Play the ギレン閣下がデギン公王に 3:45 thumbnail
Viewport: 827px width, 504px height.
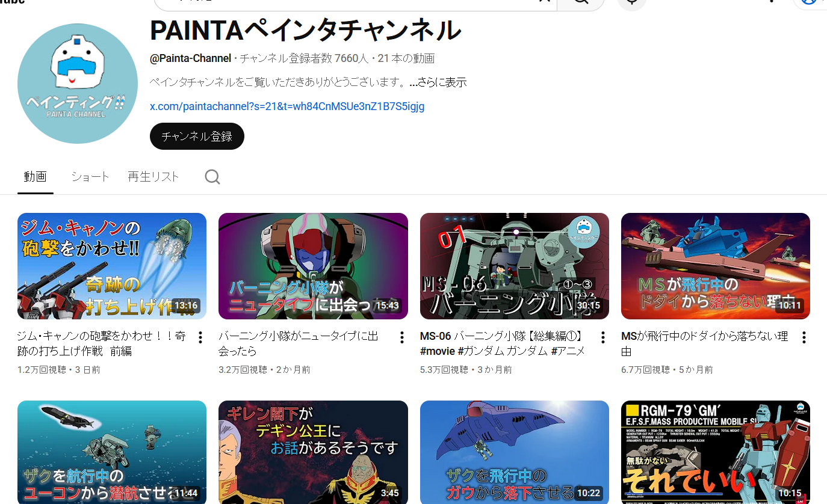(313, 452)
